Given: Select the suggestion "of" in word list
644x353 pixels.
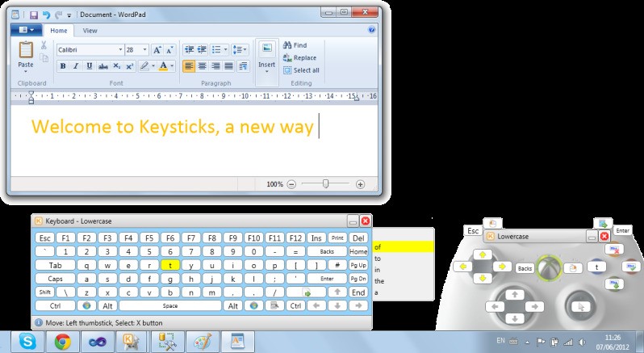Looking at the screenshot, I should [404, 246].
